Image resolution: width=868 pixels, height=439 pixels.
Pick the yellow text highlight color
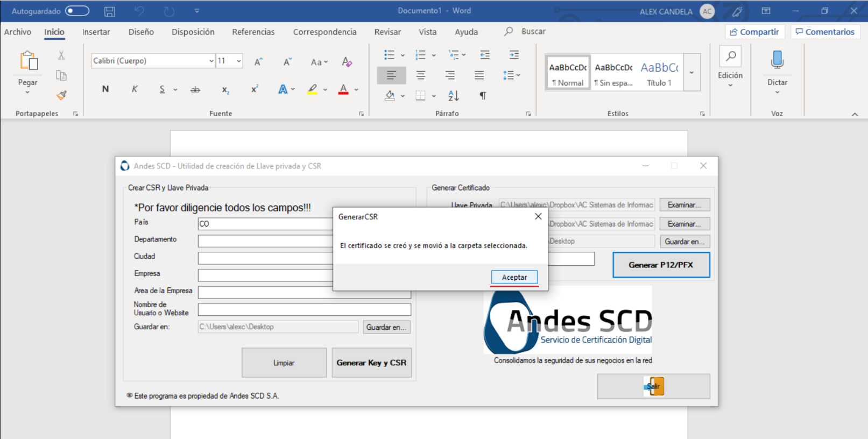click(x=312, y=89)
